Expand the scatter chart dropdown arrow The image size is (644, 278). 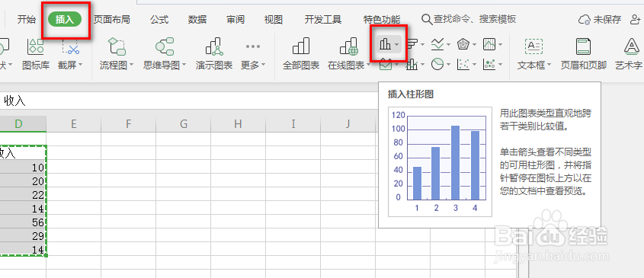point(474,65)
